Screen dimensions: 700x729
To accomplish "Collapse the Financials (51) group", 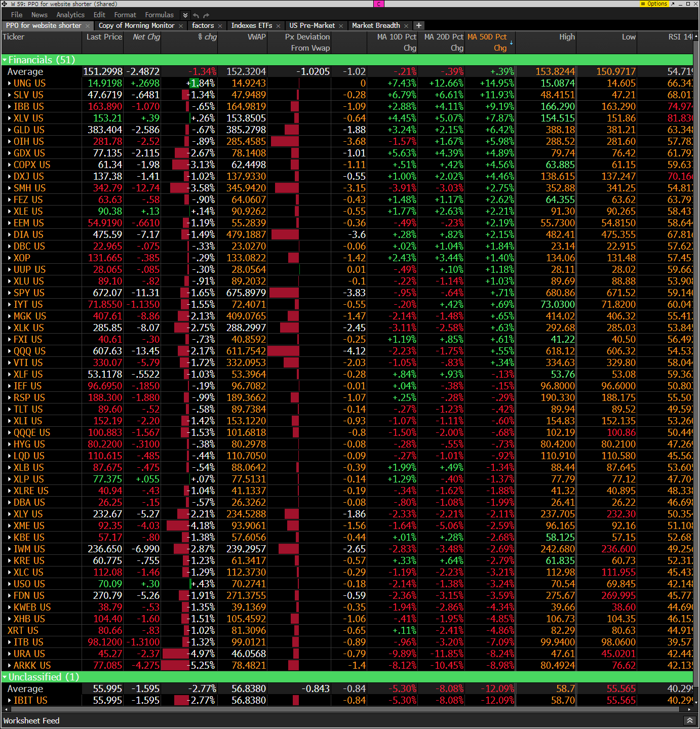I will click(5, 60).
